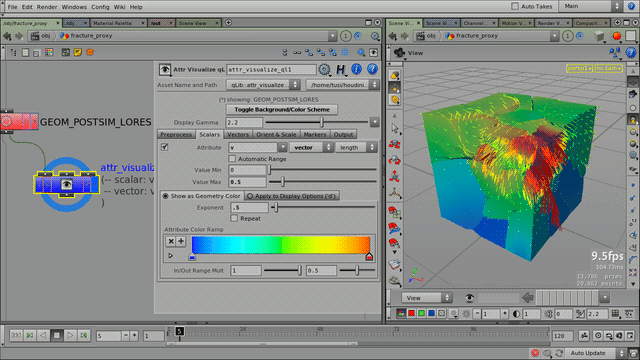Click the viewport help question mark icon
Viewport: 640px width, 360px height.
631,53
